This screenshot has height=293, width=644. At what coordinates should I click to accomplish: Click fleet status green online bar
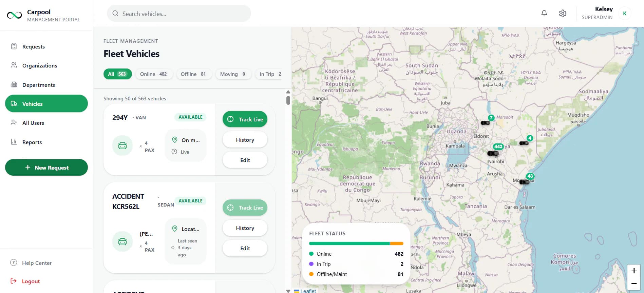pos(349,243)
